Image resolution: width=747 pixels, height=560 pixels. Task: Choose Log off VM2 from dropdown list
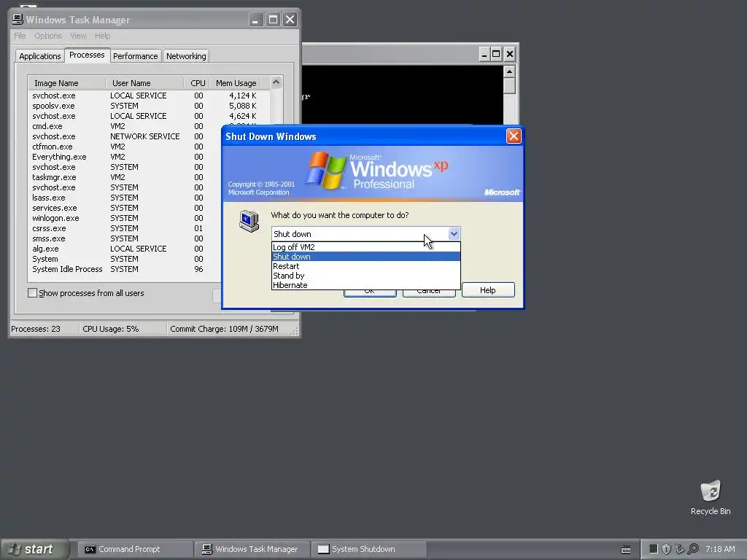[366, 247]
